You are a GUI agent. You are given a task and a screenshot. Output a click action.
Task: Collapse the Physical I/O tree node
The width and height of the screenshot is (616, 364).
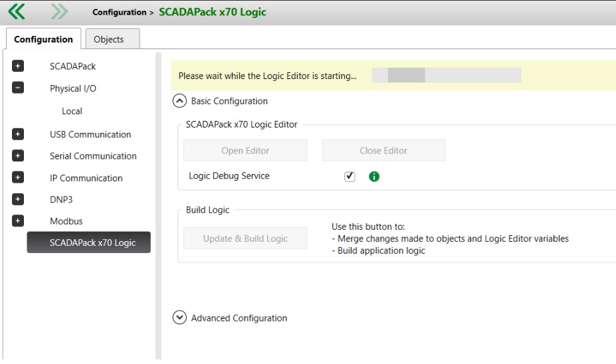[18, 87]
